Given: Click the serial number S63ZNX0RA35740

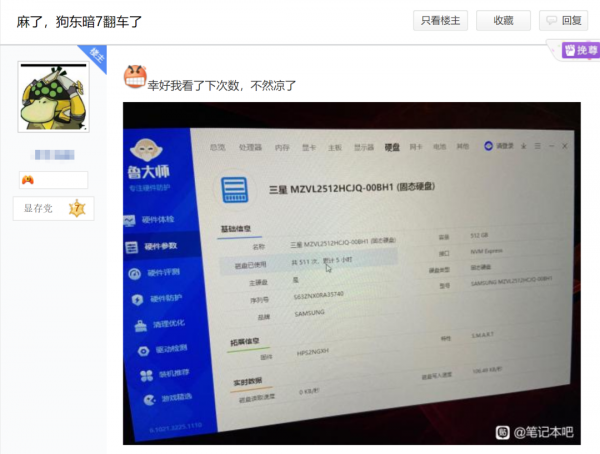Looking at the screenshot, I should (318, 295).
